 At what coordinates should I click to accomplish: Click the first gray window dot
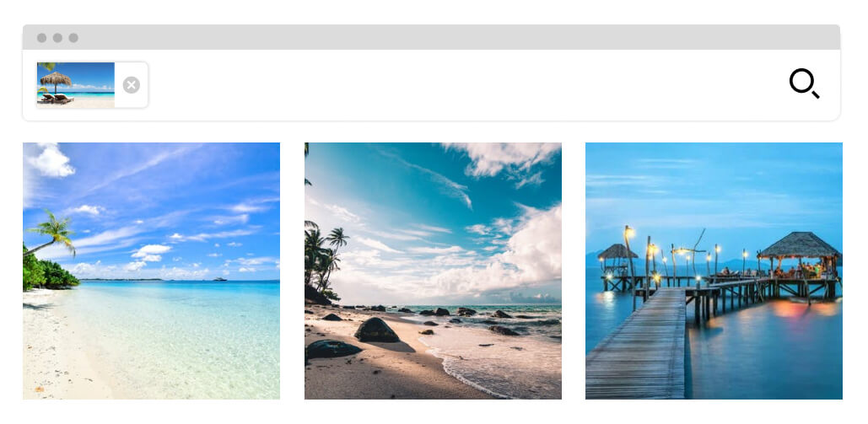(41, 38)
